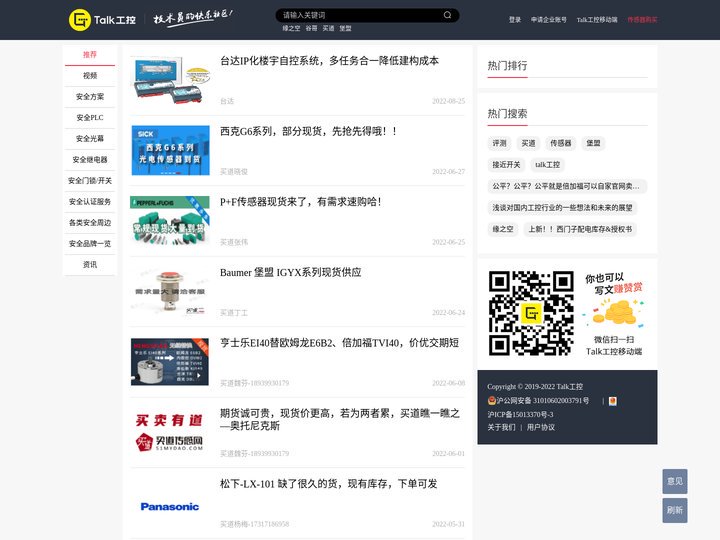Open the Baumer IGYX sensor thumbnail
Screen dimensions: 720x540
tap(170, 292)
